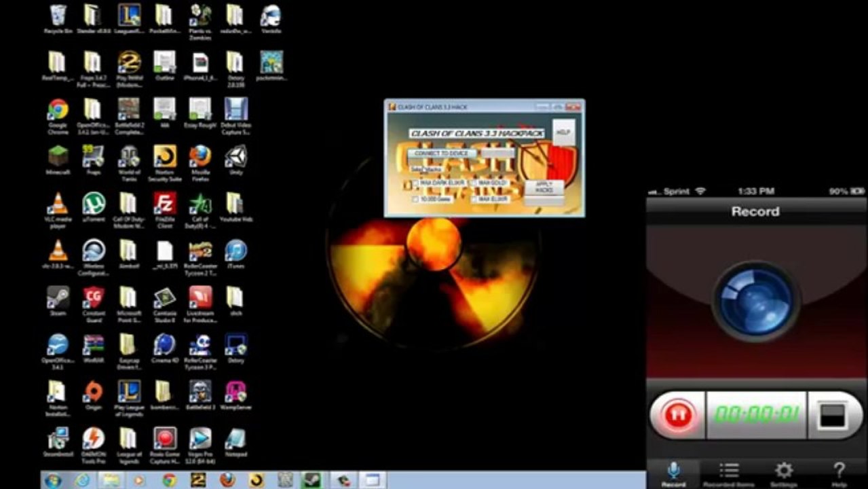The width and height of the screenshot is (868, 489).
Task: Launch uTorrent from the desktop
Action: coord(93,207)
